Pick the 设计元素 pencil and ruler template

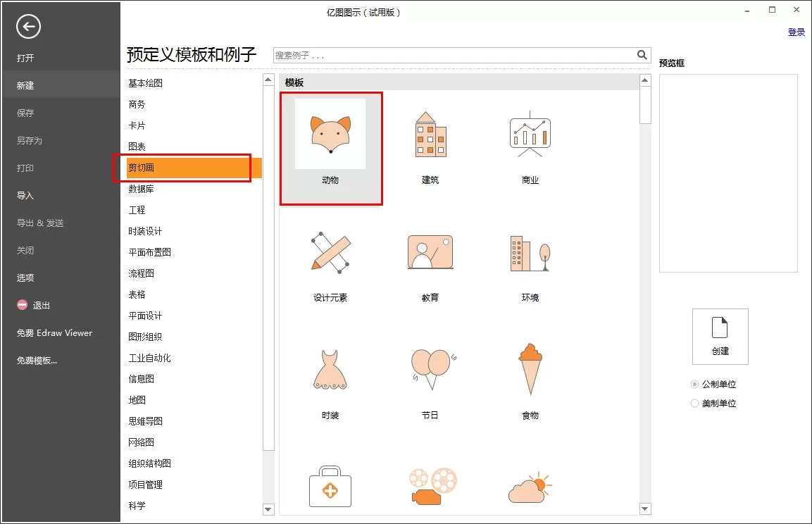pyautogui.click(x=330, y=252)
